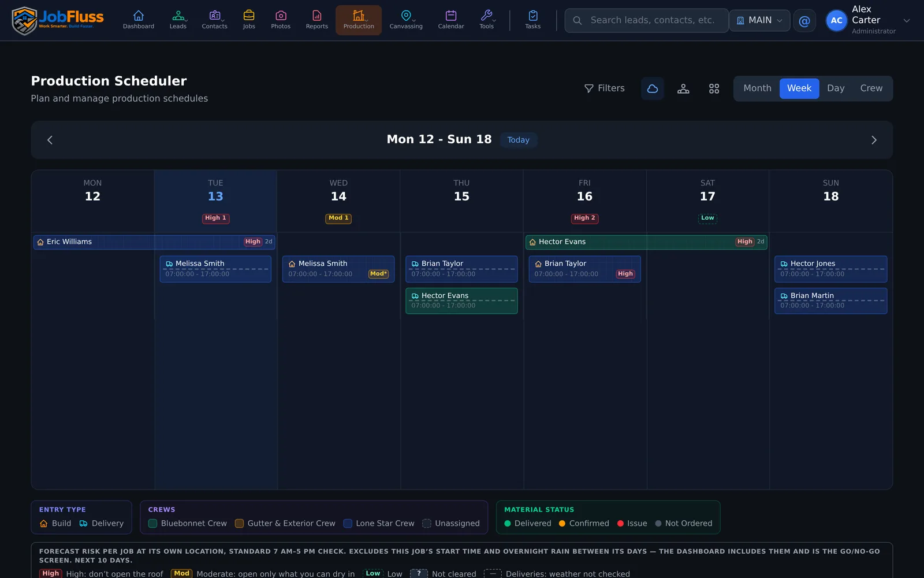
Task: Open Hector Evans two-day build entry
Action: pyautogui.click(x=646, y=242)
